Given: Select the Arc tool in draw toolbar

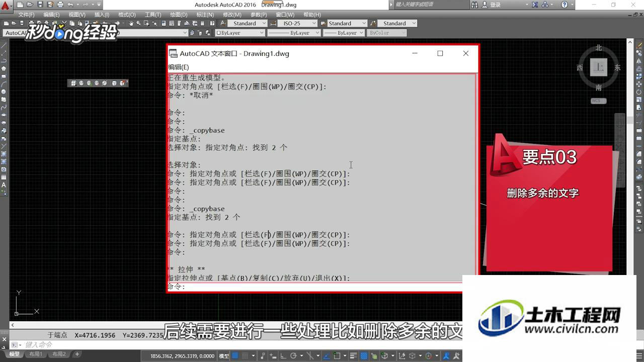Looking at the screenshot, I should pyautogui.click(x=4, y=84).
